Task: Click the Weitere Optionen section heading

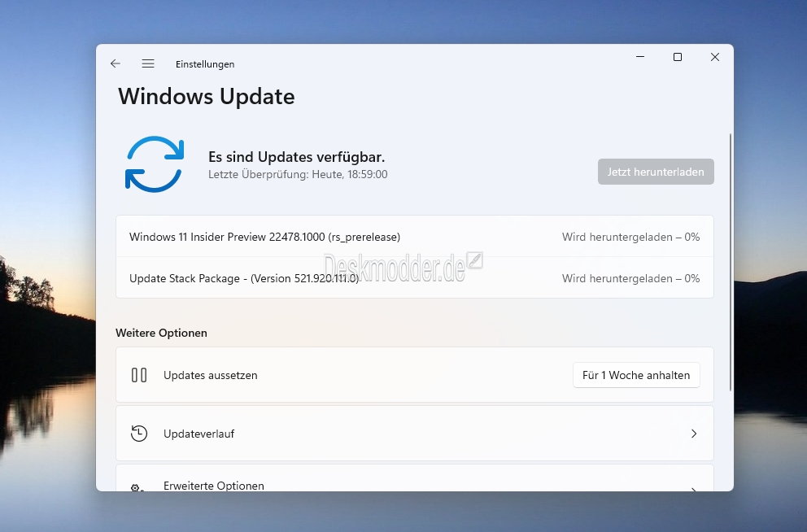Action: [162, 333]
